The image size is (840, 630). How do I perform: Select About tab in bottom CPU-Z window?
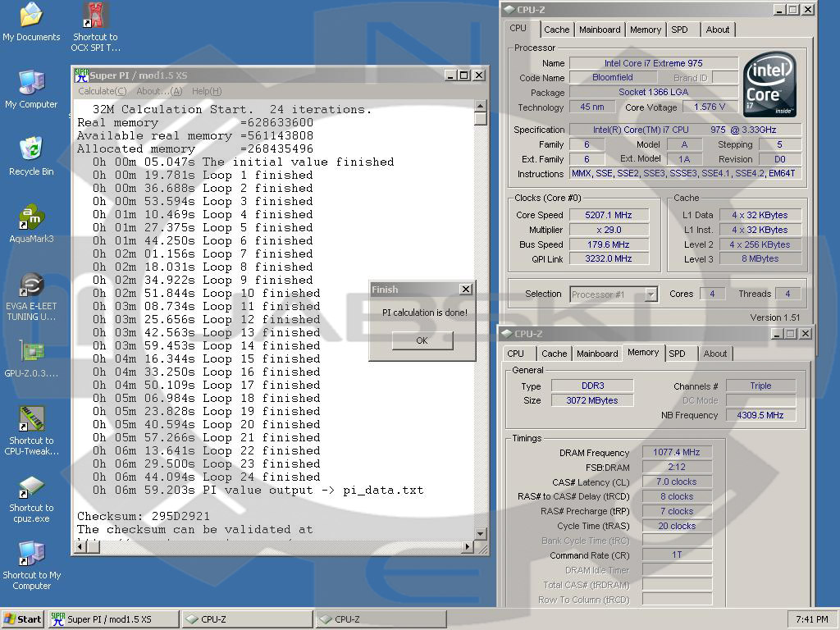pos(715,354)
